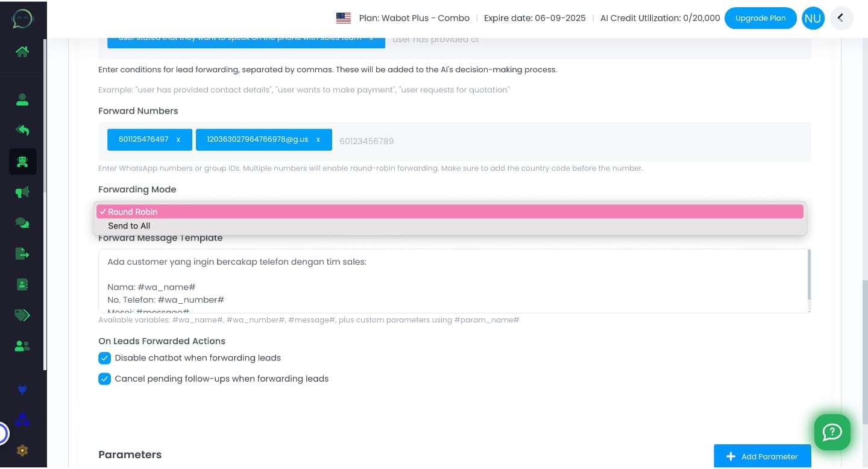Open the broadcast megaphone icon

[x=22, y=192]
